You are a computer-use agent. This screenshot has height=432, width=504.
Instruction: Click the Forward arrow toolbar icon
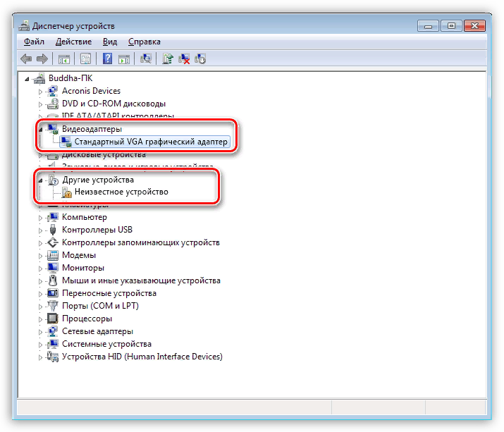pos(42,58)
